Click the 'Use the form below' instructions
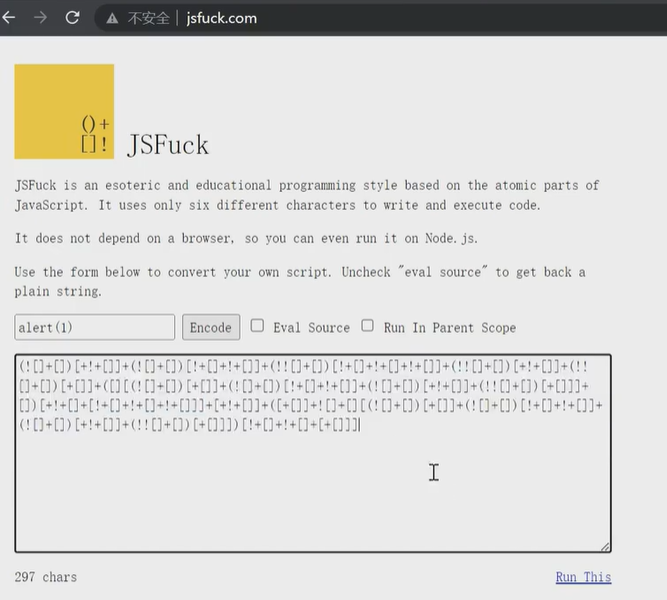 [x=300, y=282]
